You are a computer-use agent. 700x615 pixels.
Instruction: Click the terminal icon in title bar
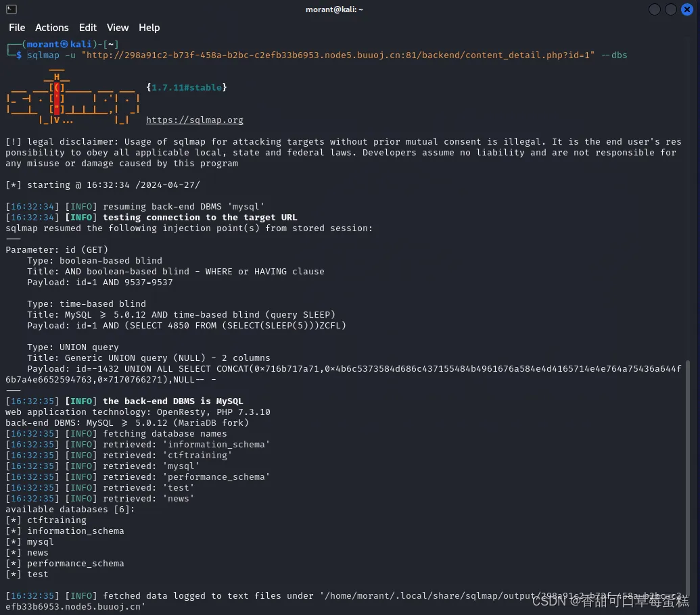click(x=11, y=9)
